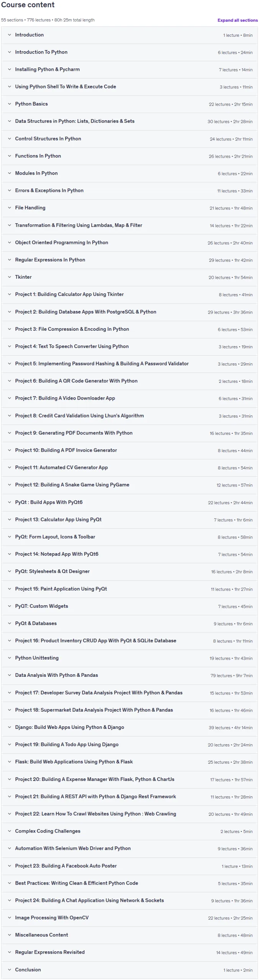Expand Project 12 Snake Game section
The image size is (259, 980).
coord(129,485)
